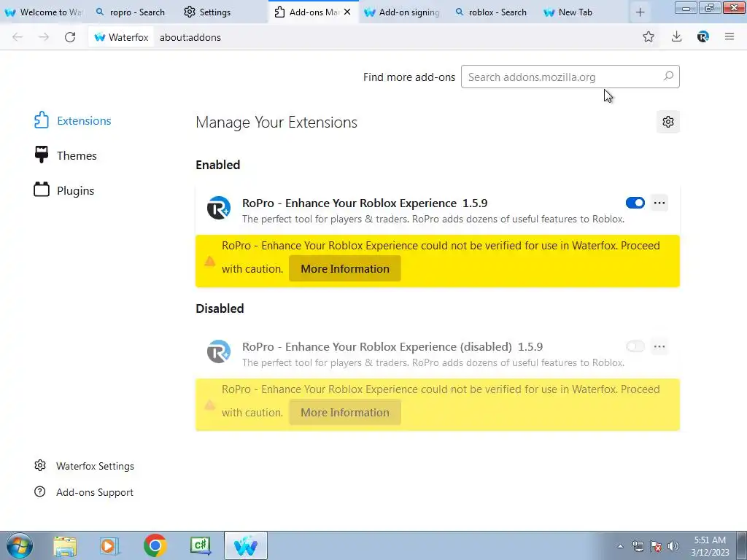Click the disabled RoPro extension logo
747x560 pixels.
click(219, 351)
